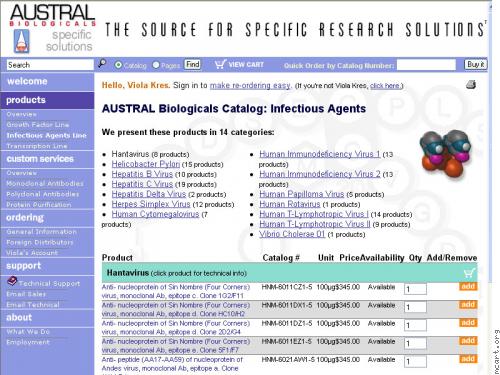Open the welcome menu section

(x=47, y=81)
